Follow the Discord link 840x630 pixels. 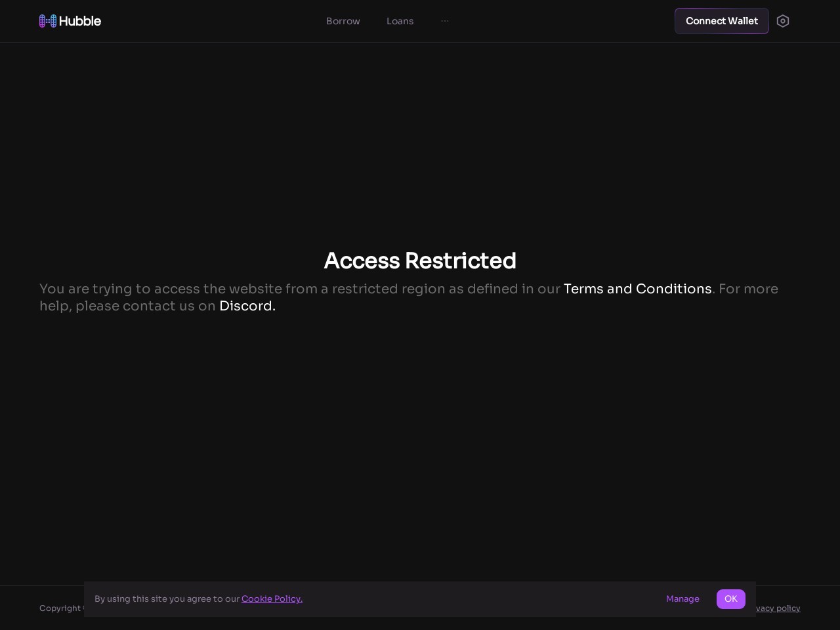click(245, 306)
